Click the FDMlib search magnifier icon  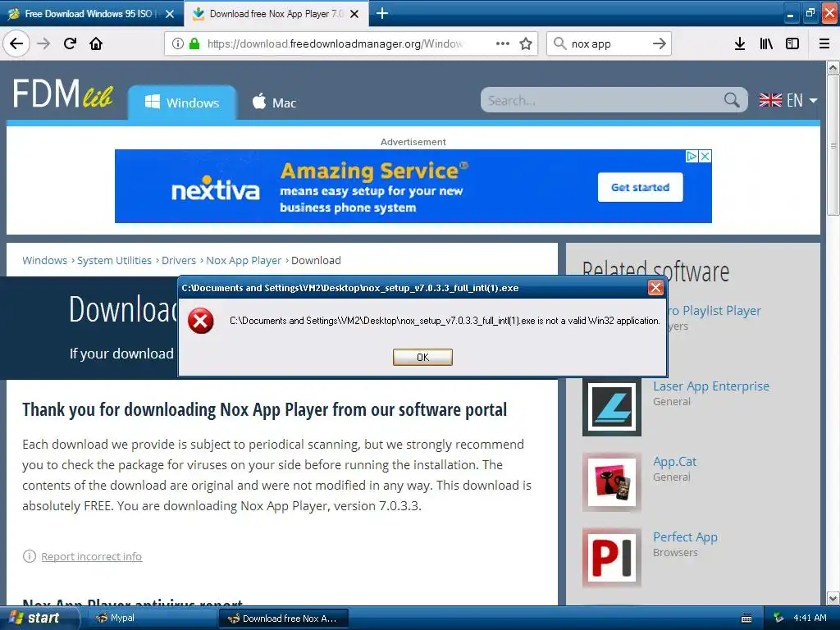(732, 99)
